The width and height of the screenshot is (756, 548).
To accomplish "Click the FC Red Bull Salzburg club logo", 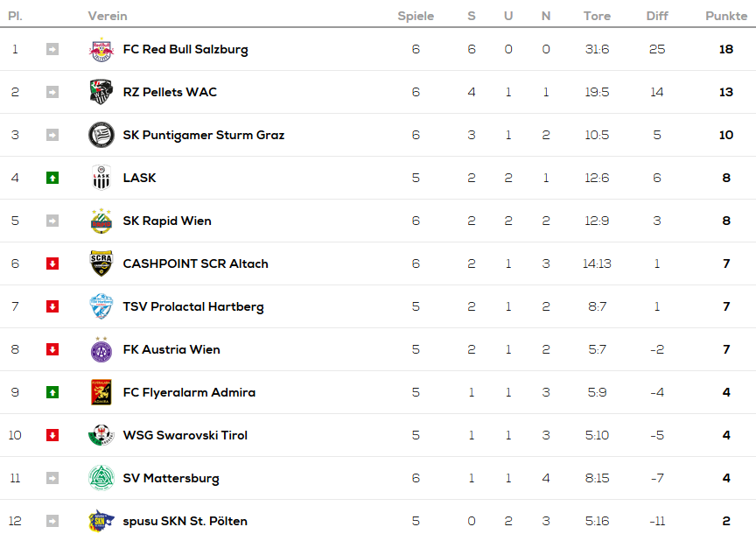I will pos(101,49).
